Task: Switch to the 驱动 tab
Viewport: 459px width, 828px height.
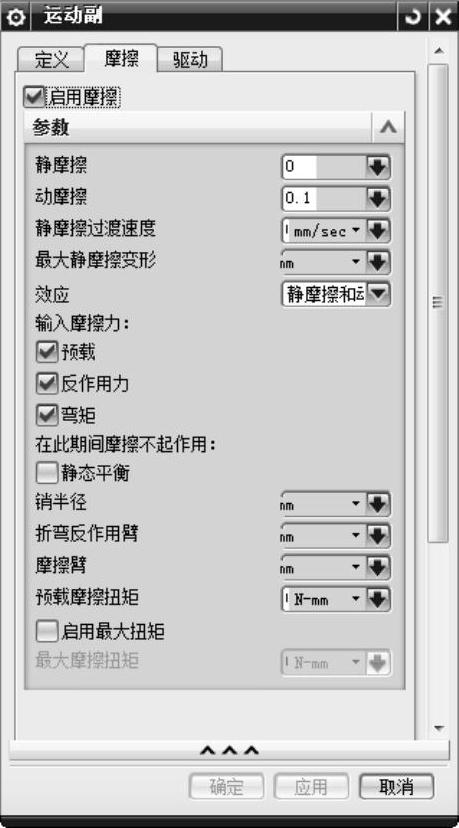Action: (x=190, y=60)
